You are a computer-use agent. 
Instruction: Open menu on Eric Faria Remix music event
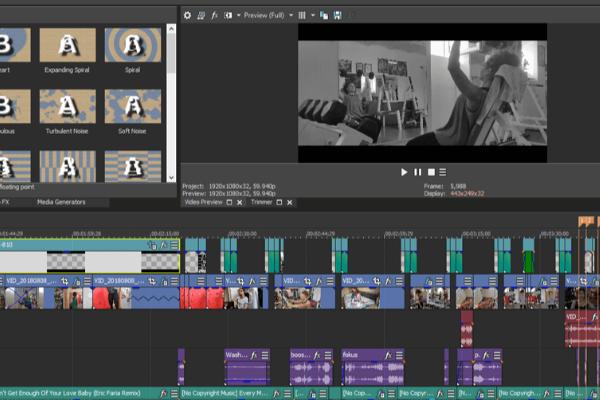(x=174, y=393)
